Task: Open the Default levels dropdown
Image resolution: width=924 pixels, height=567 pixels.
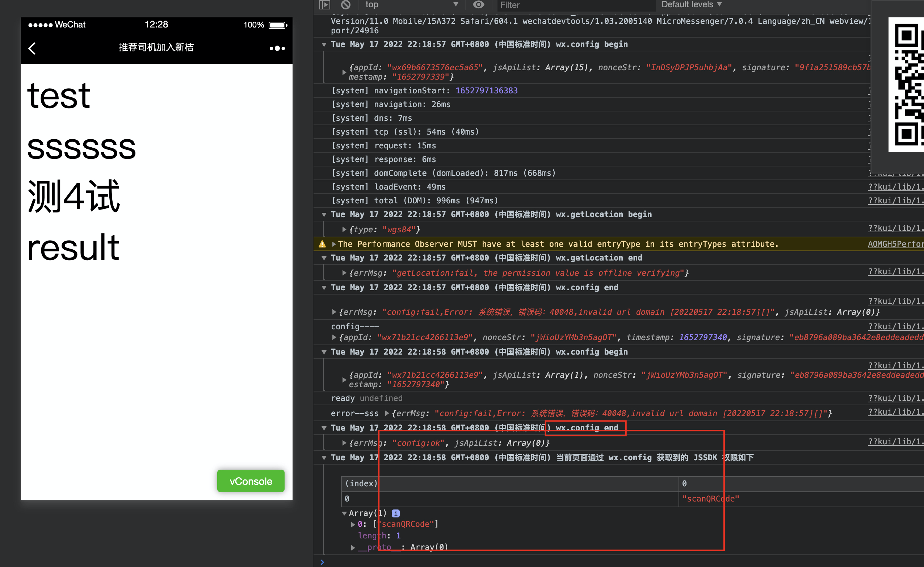Action: pos(691,4)
